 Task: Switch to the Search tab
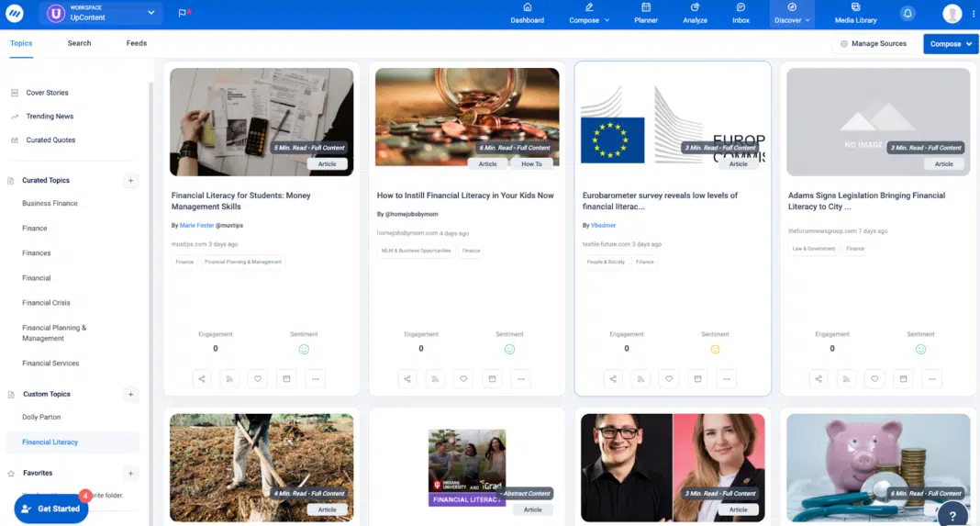click(79, 43)
